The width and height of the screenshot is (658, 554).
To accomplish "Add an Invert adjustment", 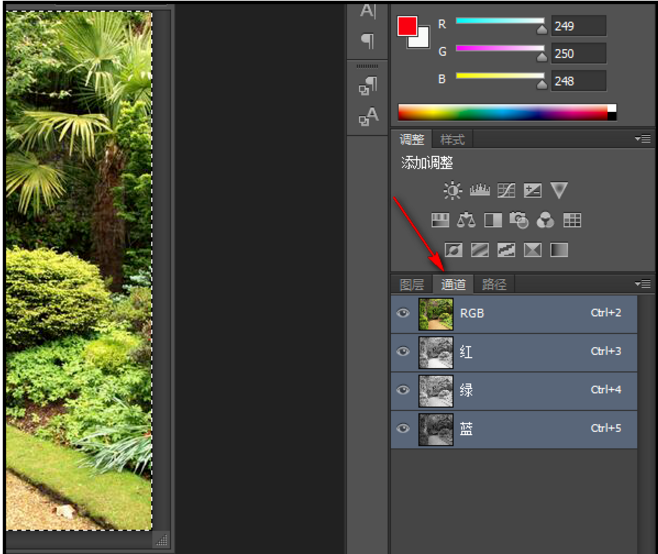I will point(454,250).
